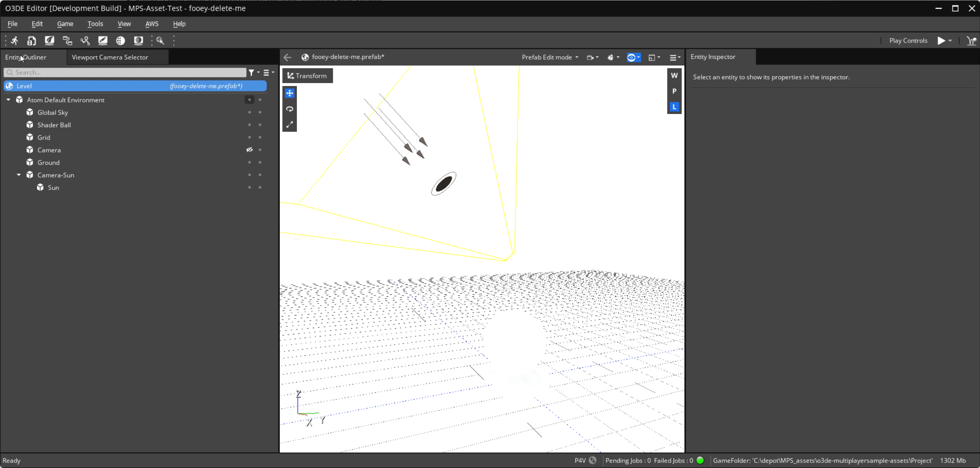Viewport: 980px width, 468px height.
Task: Select the Rotate tool icon
Action: tap(289, 109)
